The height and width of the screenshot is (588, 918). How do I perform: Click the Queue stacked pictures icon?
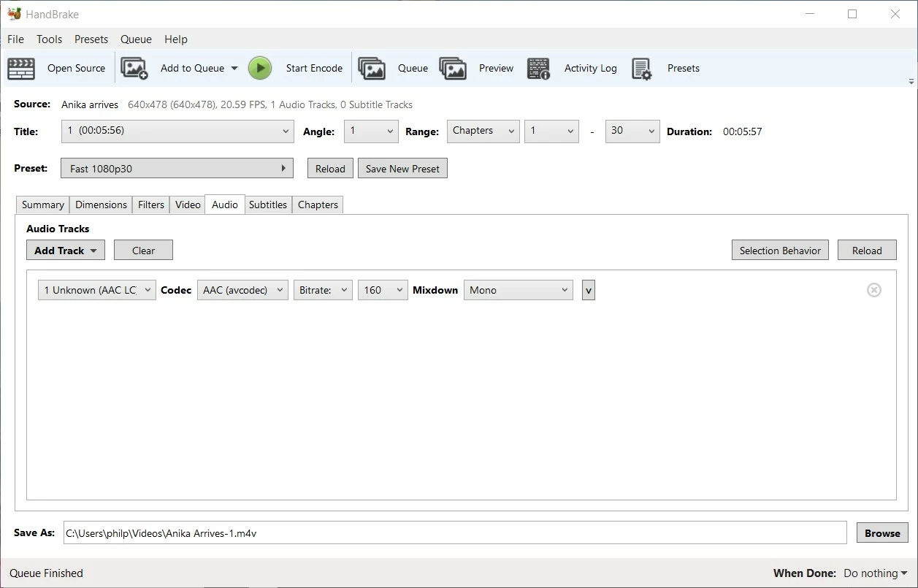click(372, 68)
